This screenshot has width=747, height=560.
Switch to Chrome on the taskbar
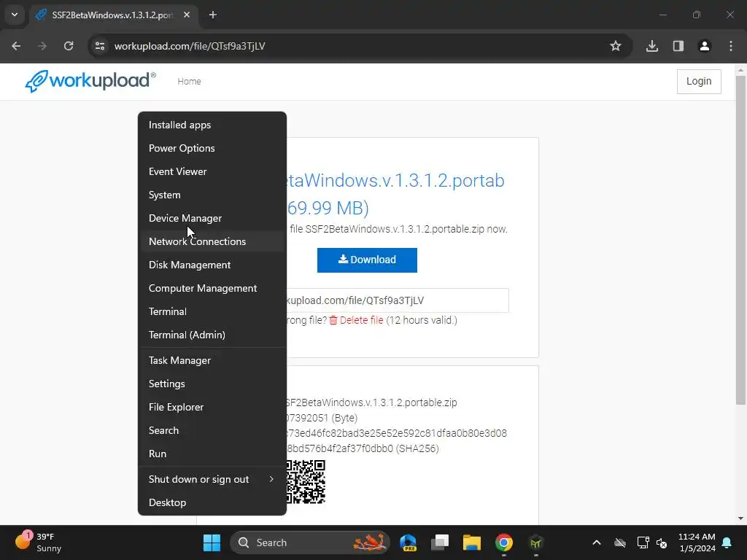point(503,542)
